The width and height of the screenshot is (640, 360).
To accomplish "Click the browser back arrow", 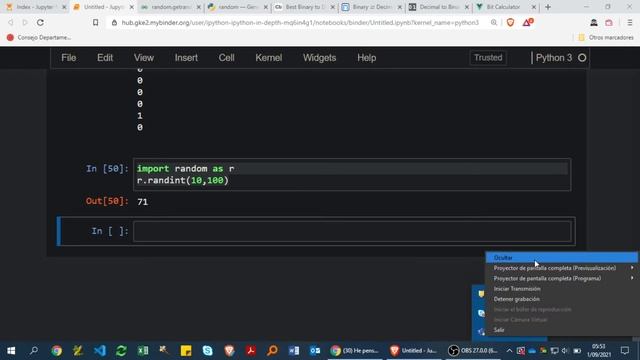I will [x=11, y=22].
